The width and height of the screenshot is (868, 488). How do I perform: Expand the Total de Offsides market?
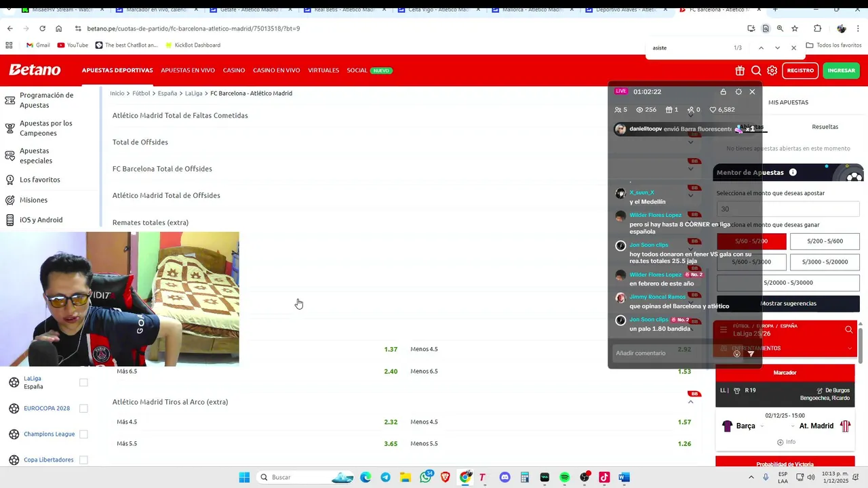pyautogui.click(x=690, y=142)
